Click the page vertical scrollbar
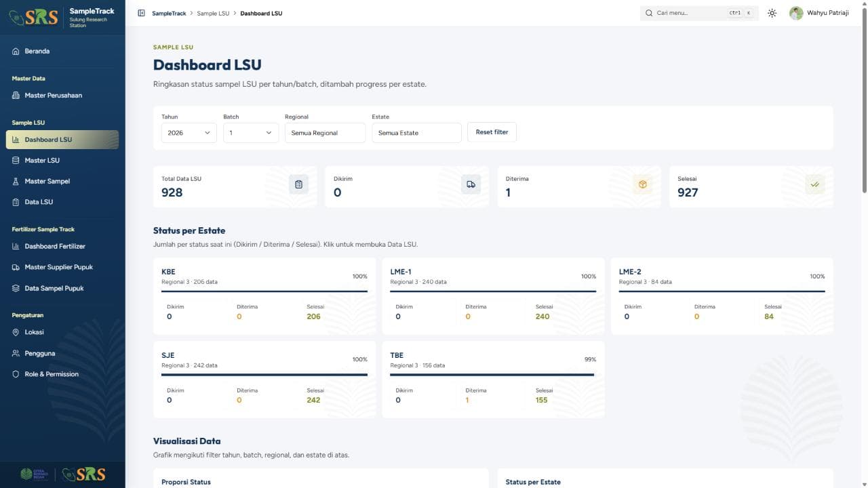868x488 pixels. click(864, 102)
